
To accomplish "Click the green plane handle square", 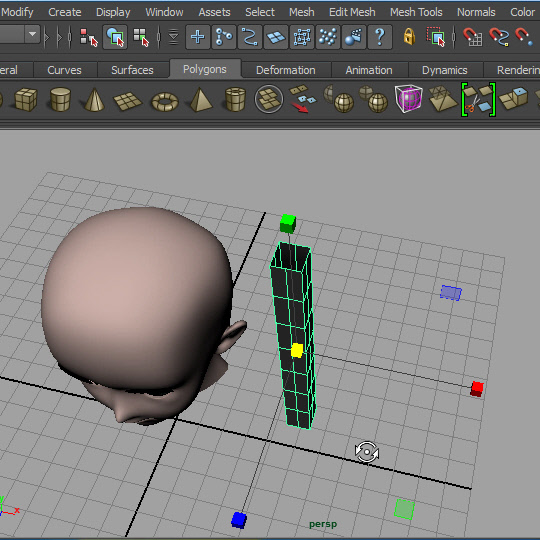I will [404, 509].
